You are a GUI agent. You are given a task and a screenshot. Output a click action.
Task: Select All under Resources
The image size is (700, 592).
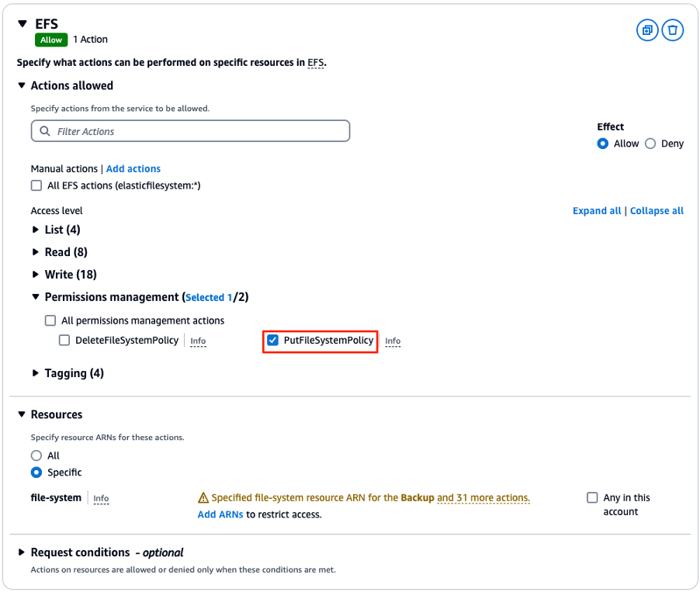pos(35,455)
